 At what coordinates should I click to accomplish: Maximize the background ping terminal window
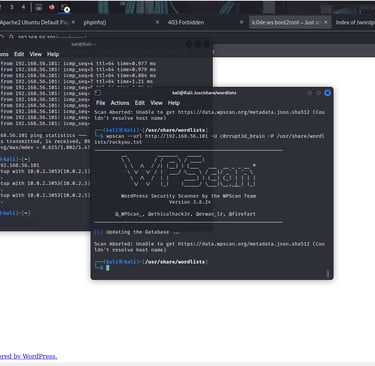[198, 44]
